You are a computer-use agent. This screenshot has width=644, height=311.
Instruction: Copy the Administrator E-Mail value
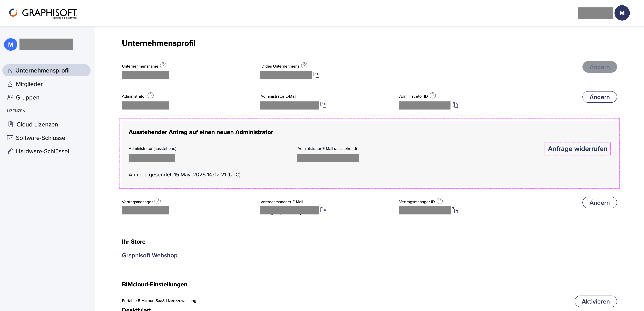(323, 105)
